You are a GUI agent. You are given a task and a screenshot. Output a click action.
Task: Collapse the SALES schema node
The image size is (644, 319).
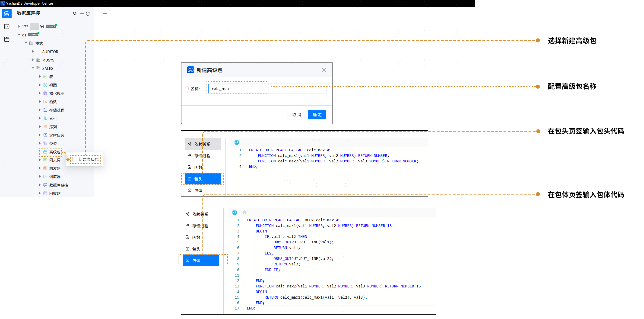coord(33,68)
